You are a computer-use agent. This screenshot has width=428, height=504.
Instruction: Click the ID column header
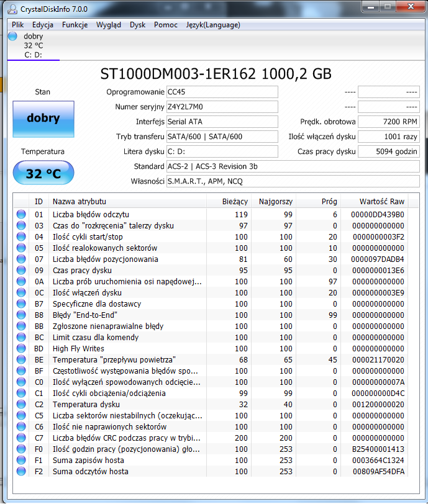(x=39, y=202)
